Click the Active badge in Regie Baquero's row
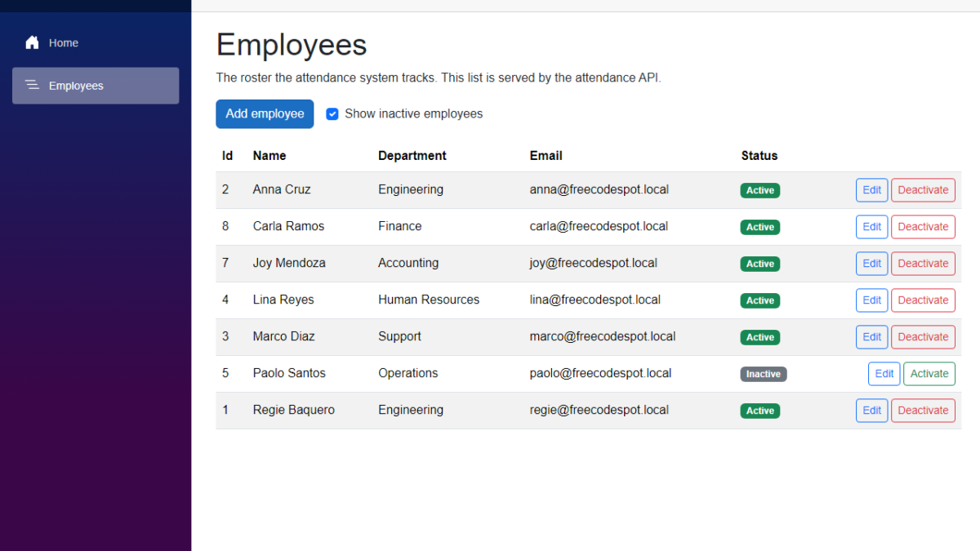 tap(760, 411)
